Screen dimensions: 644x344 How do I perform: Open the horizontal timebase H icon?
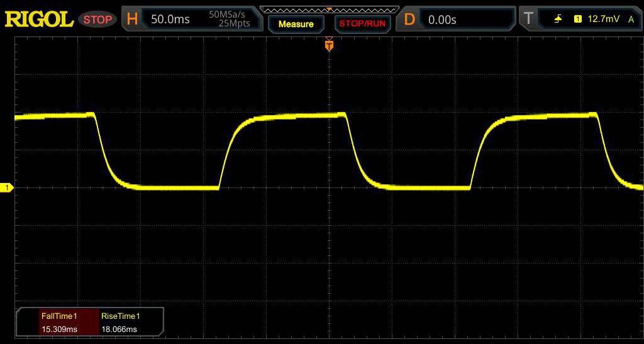tap(132, 19)
